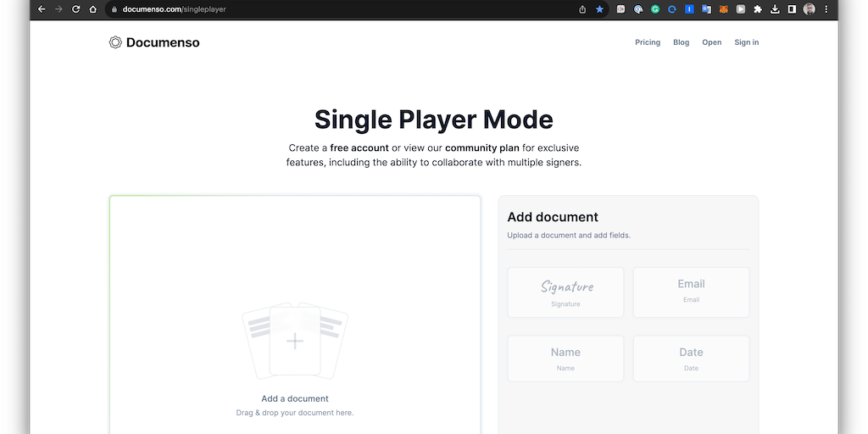This screenshot has width=868, height=434.
Task: Click the Add document panel heading
Action: tap(553, 217)
